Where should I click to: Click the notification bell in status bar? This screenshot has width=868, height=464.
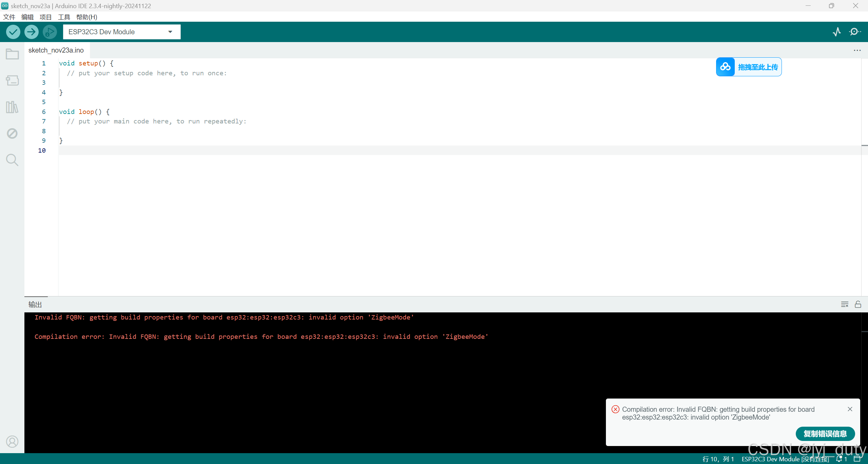(x=840, y=459)
